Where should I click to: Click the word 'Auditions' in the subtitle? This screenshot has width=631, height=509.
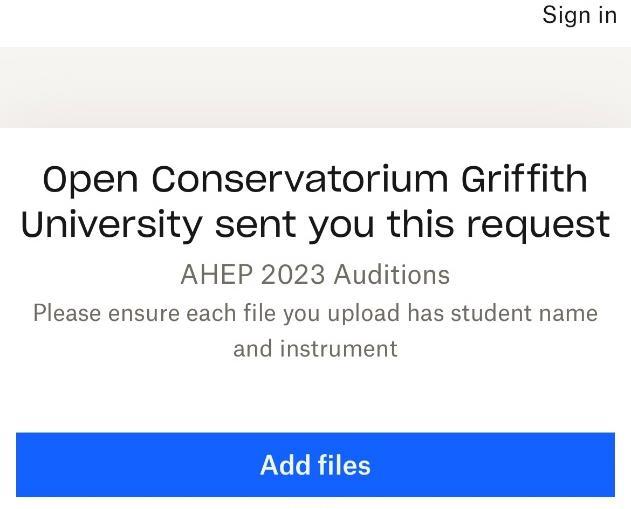tap(392, 274)
